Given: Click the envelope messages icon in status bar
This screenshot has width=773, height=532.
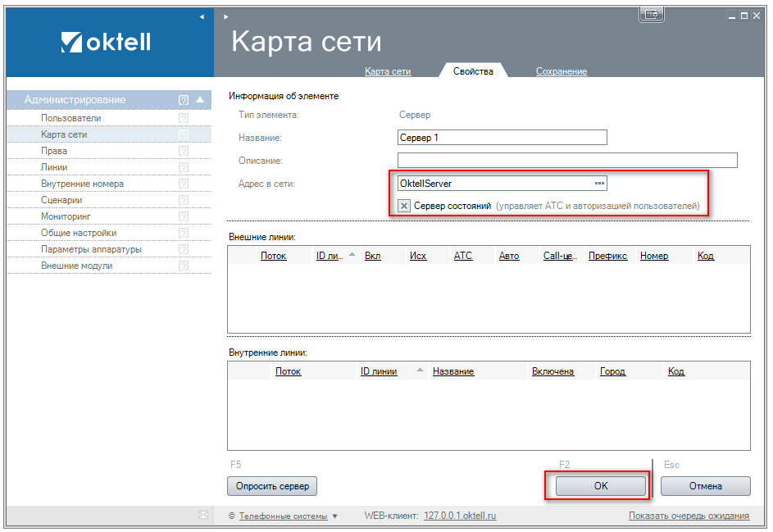Looking at the screenshot, I should tap(203, 516).
